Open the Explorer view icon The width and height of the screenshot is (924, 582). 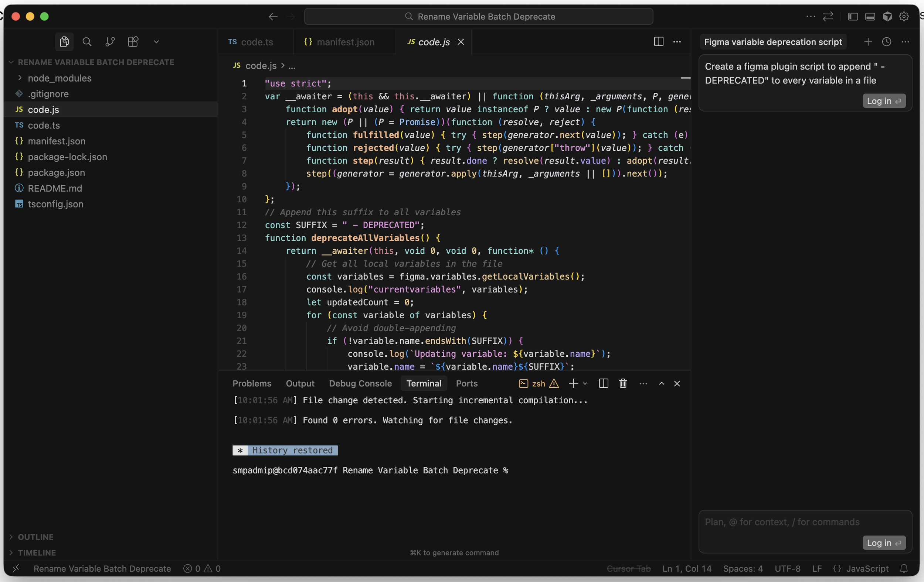pyautogui.click(x=64, y=42)
